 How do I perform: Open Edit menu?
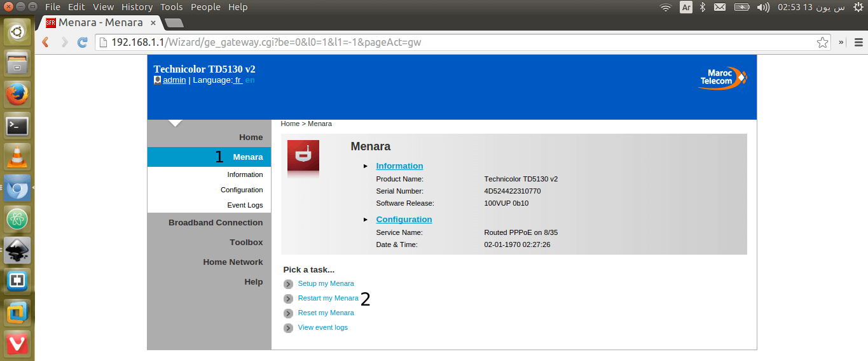(x=76, y=7)
